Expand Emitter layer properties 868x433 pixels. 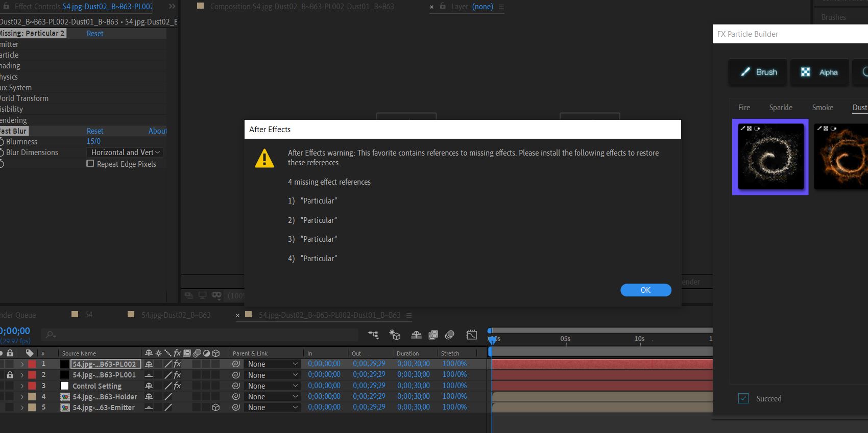22,407
